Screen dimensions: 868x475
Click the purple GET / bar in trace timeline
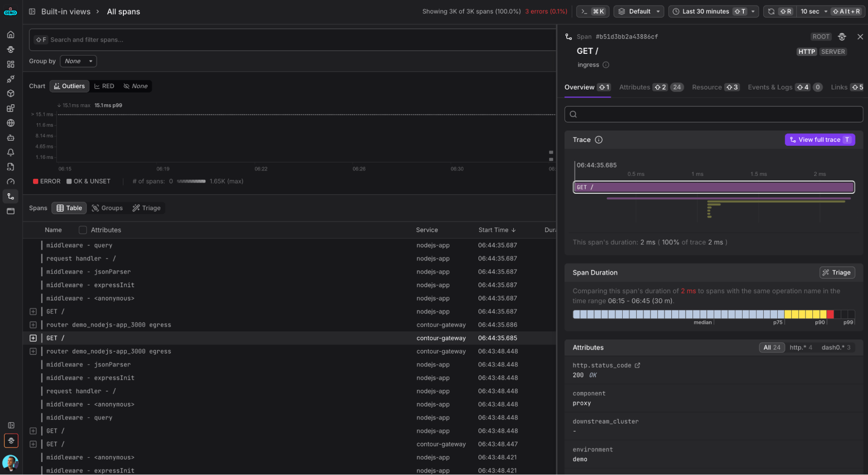(x=714, y=188)
